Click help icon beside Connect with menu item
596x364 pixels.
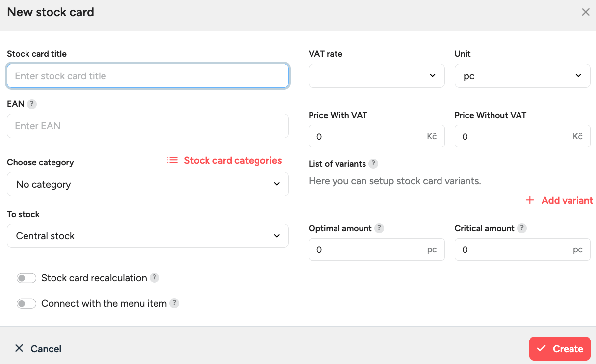(x=174, y=303)
